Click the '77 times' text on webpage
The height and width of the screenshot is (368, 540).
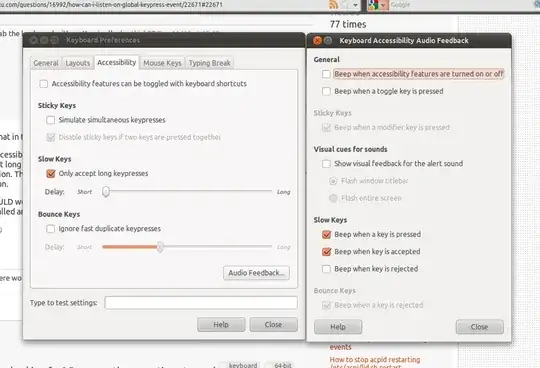(348, 24)
